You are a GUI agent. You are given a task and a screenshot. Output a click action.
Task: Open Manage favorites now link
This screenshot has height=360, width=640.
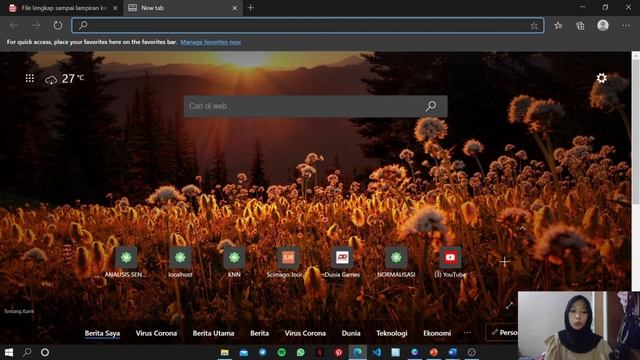coord(211,42)
